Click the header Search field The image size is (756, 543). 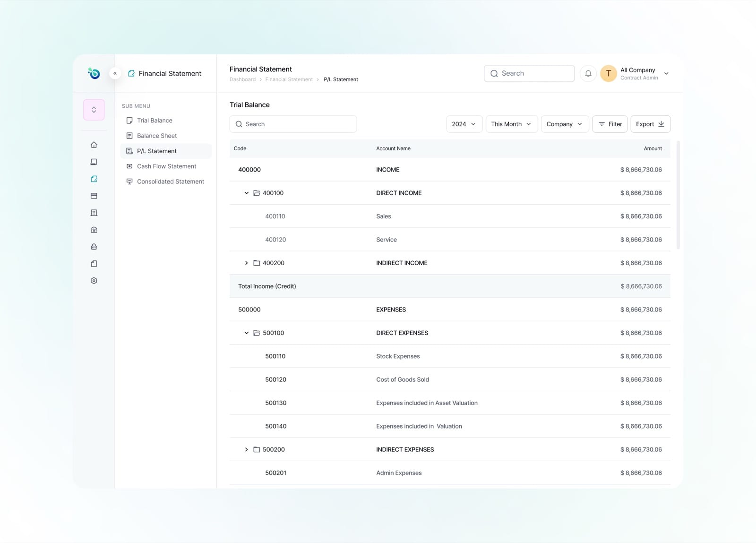tap(529, 73)
